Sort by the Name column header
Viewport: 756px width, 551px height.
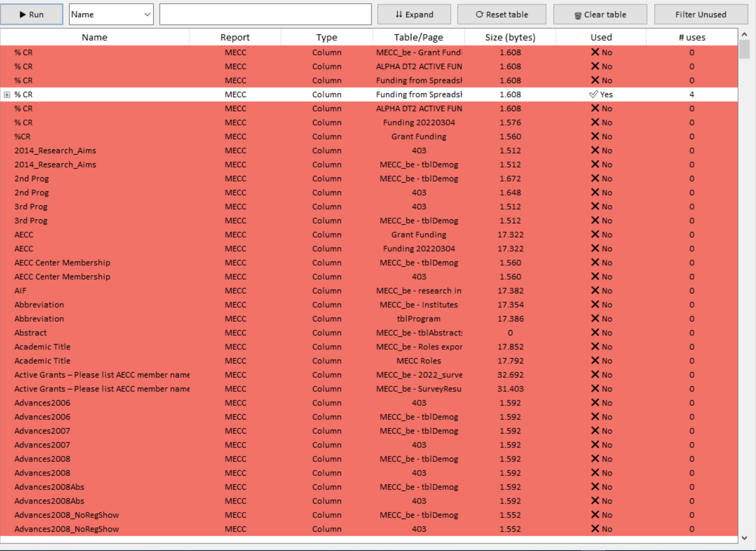[x=95, y=37]
